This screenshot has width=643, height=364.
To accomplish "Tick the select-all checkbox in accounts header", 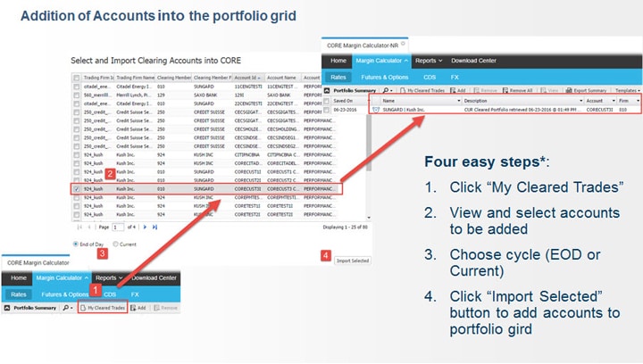I will point(76,79).
